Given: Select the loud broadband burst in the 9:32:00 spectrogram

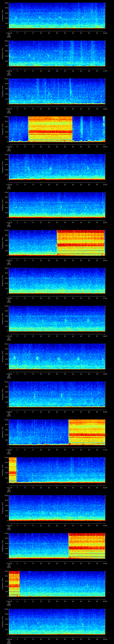Looking at the screenshot, I should pos(50,129).
